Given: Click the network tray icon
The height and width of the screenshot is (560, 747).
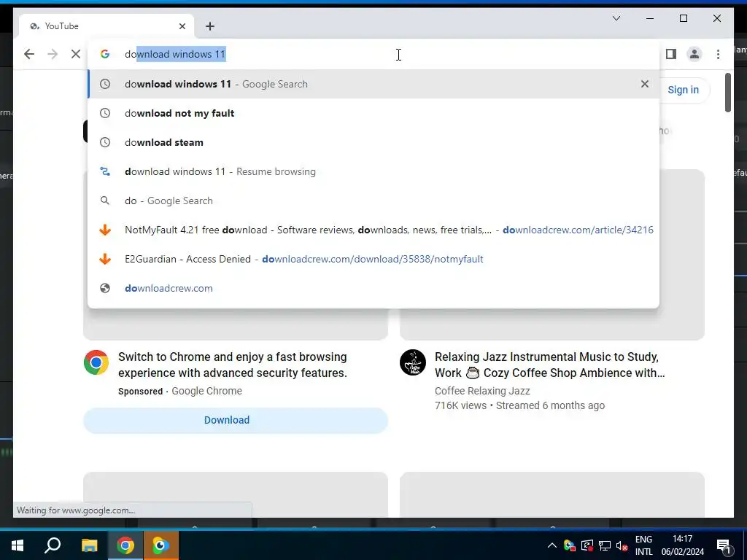Looking at the screenshot, I should pyautogui.click(x=605, y=545).
